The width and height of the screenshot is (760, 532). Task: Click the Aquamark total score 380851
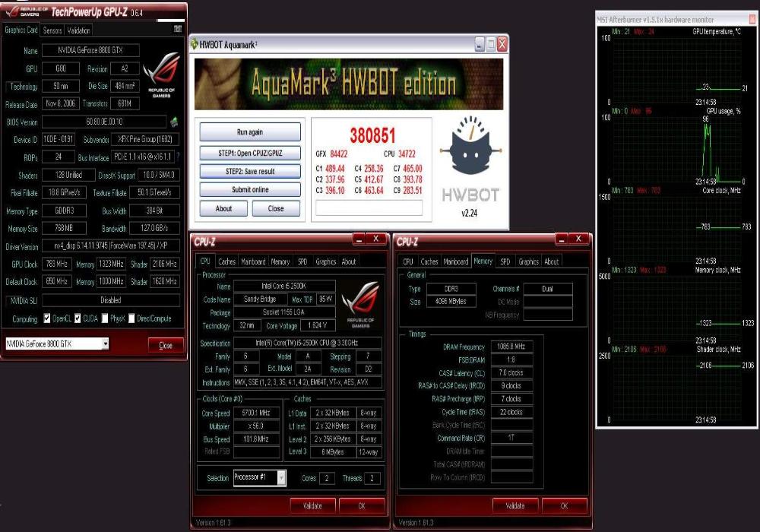(x=372, y=136)
